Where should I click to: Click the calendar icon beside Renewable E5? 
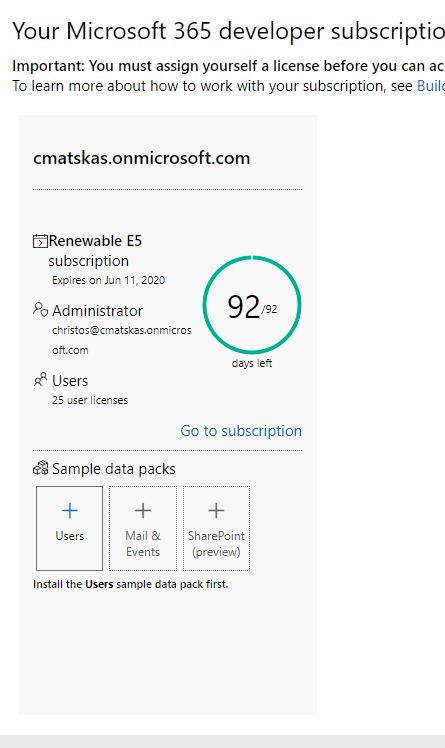(40, 241)
